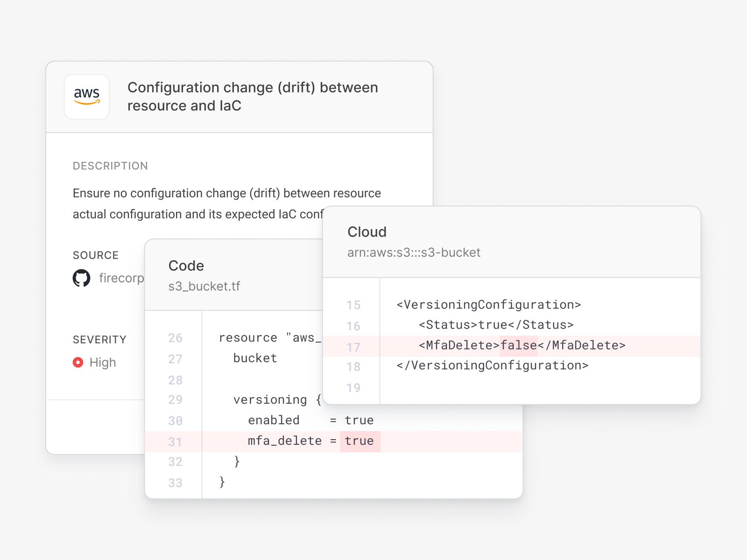Select the Cloud panel header
This screenshot has height=560, width=747.
[x=367, y=232]
